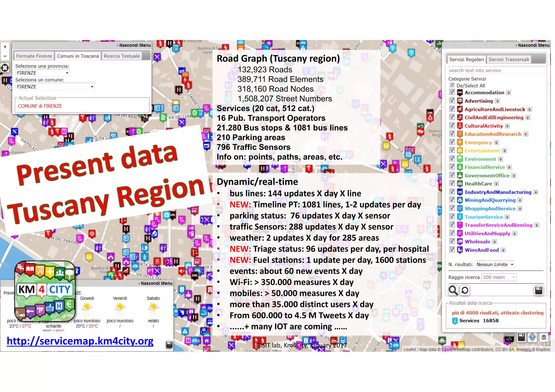
Task: Uncheck the Accommodation checkbox
Action: pyautogui.click(x=452, y=92)
